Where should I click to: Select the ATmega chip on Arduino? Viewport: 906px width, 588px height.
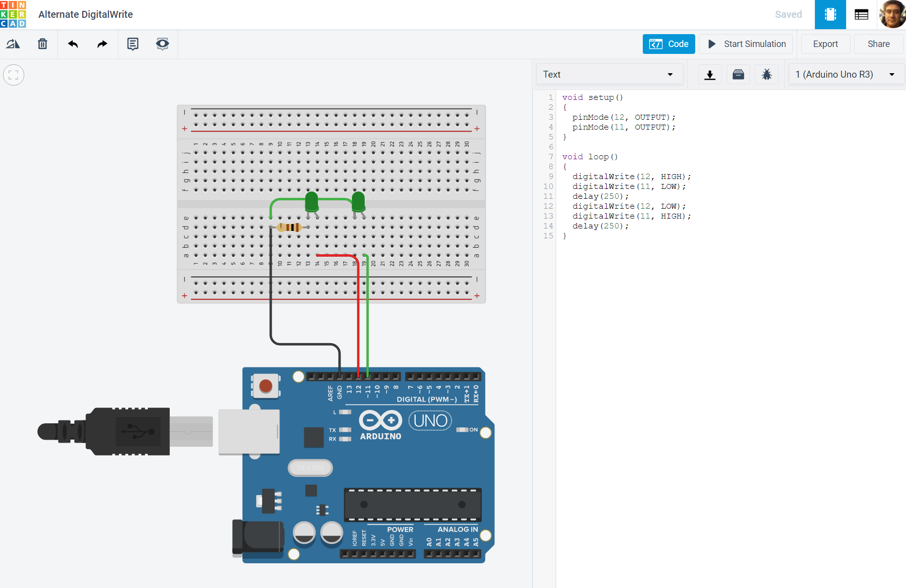click(413, 505)
